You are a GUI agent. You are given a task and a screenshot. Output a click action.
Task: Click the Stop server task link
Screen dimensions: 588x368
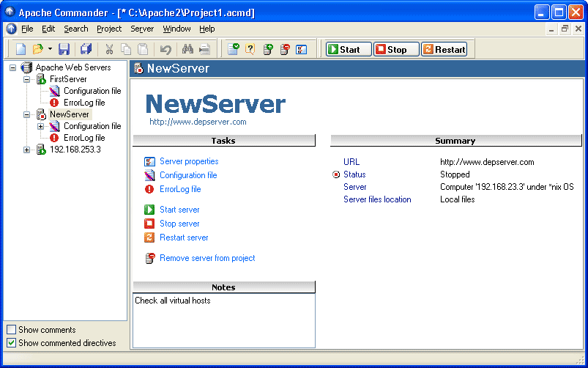click(179, 224)
